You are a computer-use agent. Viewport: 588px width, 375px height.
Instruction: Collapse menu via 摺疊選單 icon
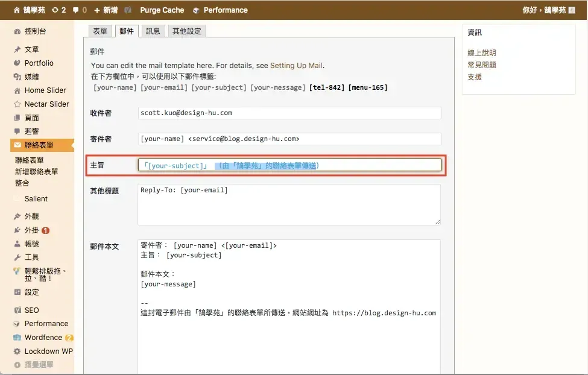pos(17,365)
